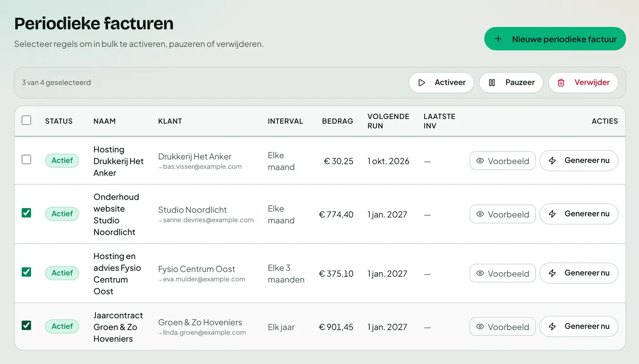The image size is (639, 364).
Task: Click the BEDRAG column header
Action: (337, 121)
